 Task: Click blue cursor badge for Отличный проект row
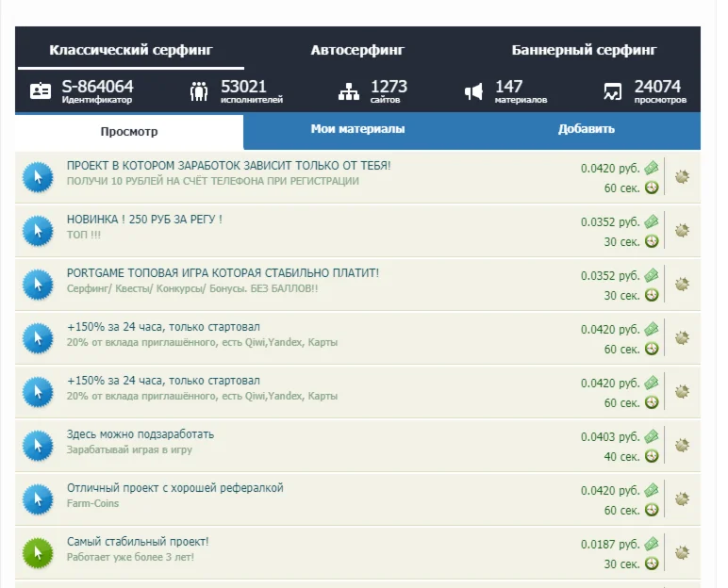[38, 499]
